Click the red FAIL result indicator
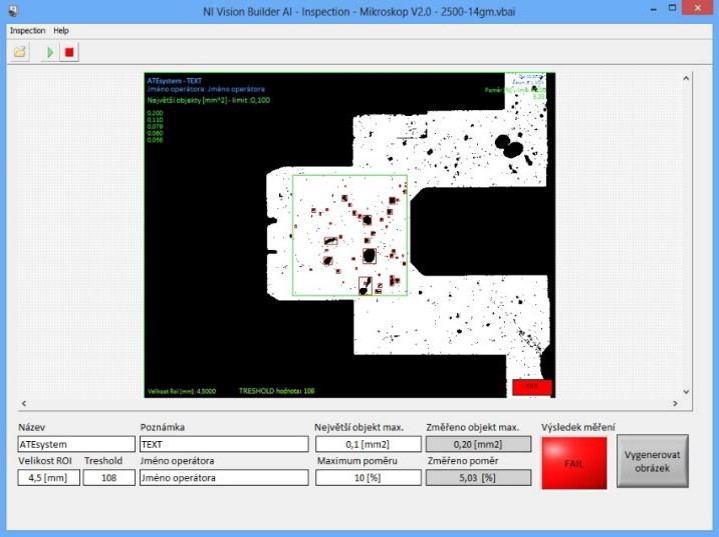Image resolution: width=719 pixels, height=537 pixels. pos(574,463)
